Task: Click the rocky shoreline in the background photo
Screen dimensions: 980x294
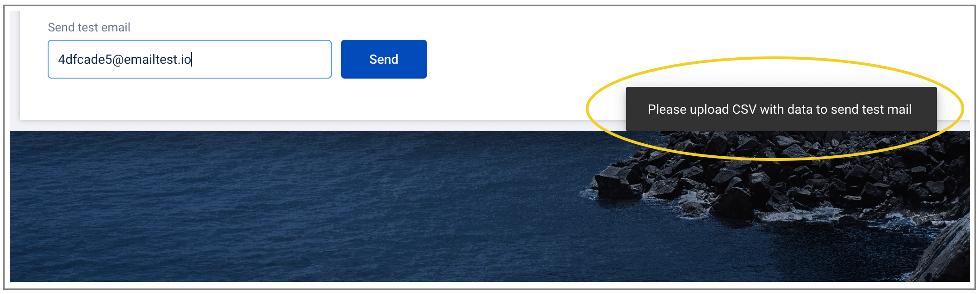Action: click(x=787, y=194)
